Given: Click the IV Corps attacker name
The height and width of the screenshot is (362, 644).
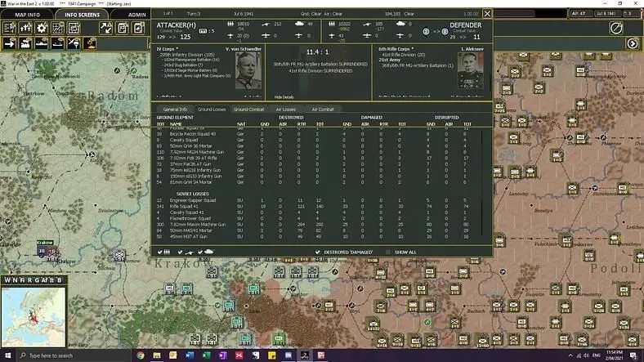Looking at the screenshot, I should point(166,49).
